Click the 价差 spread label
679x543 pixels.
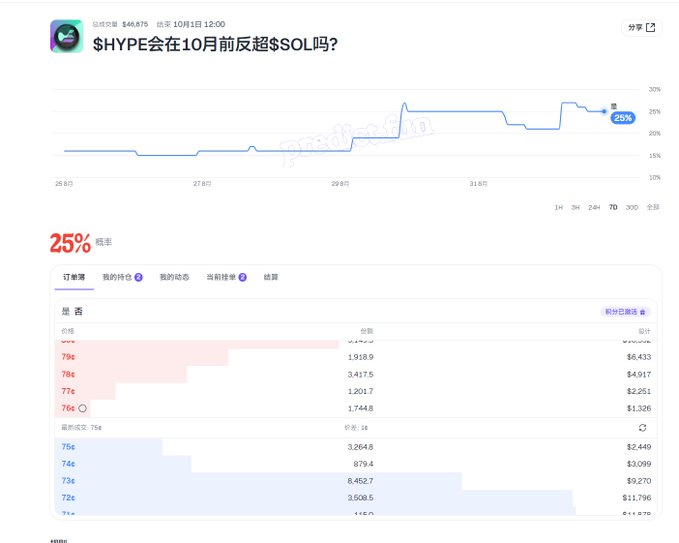356,427
